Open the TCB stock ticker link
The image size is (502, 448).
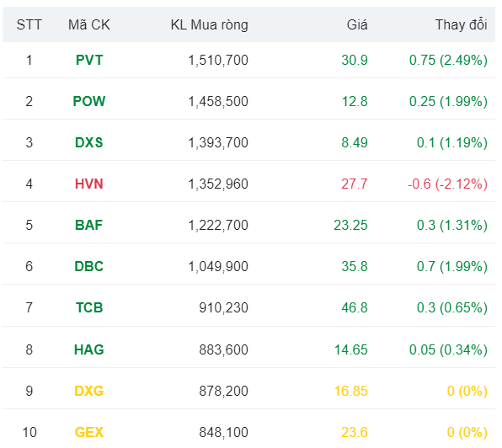point(89,308)
